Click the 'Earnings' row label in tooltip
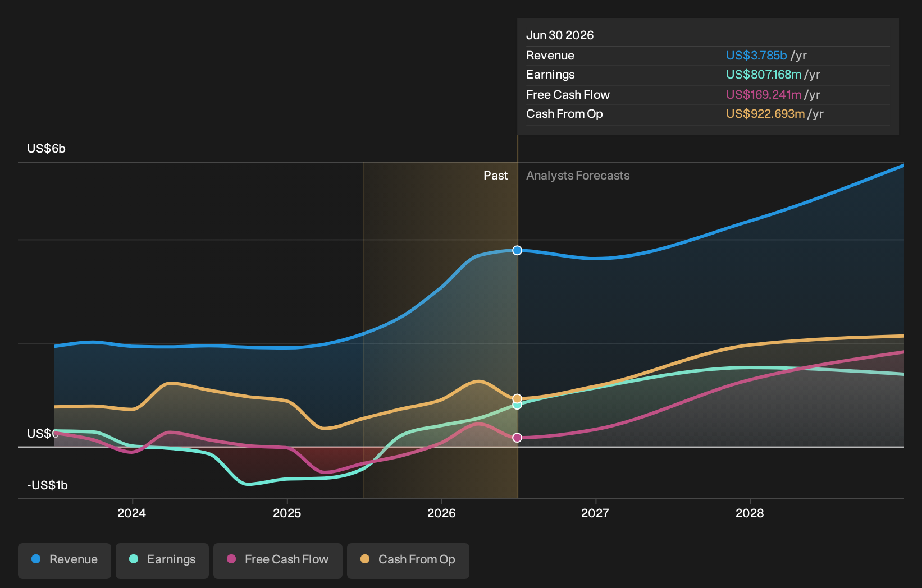Screen dimensions: 922x588 point(550,75)
